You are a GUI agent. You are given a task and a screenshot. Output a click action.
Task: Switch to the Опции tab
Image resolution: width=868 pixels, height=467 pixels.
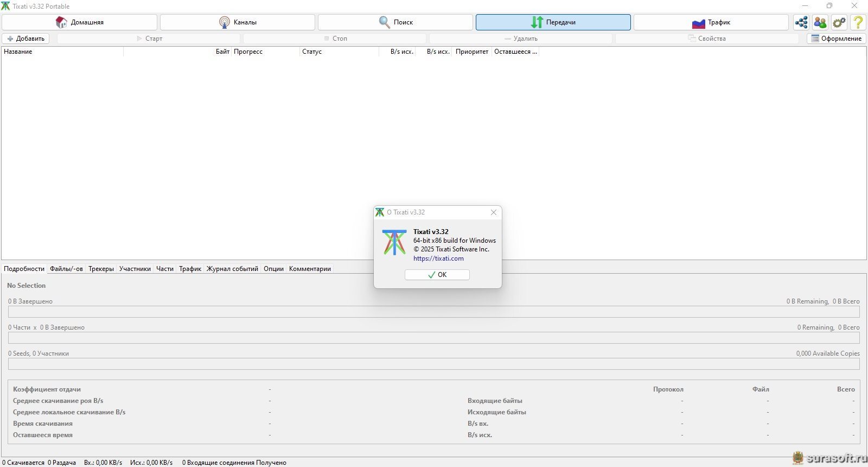tap(273, 269)
